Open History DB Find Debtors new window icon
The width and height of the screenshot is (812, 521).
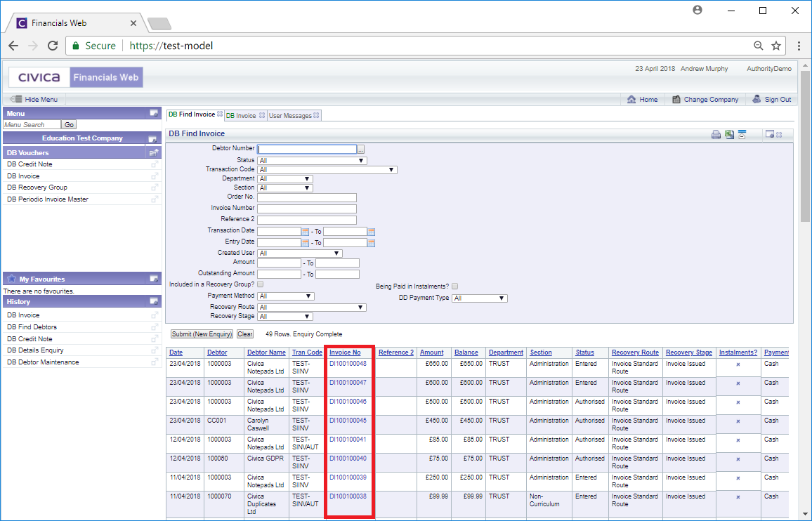click(x=155, y=327)
